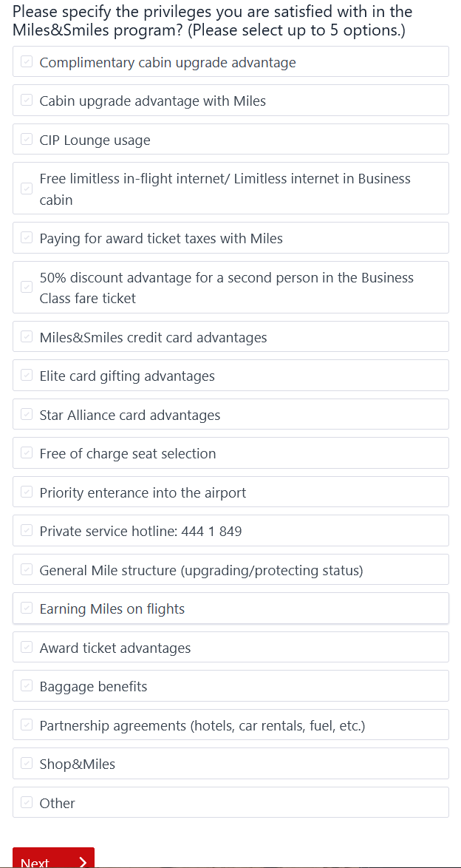
Task: Select Cabin upgrade advantage with Miles
Action: coord(27,101)
